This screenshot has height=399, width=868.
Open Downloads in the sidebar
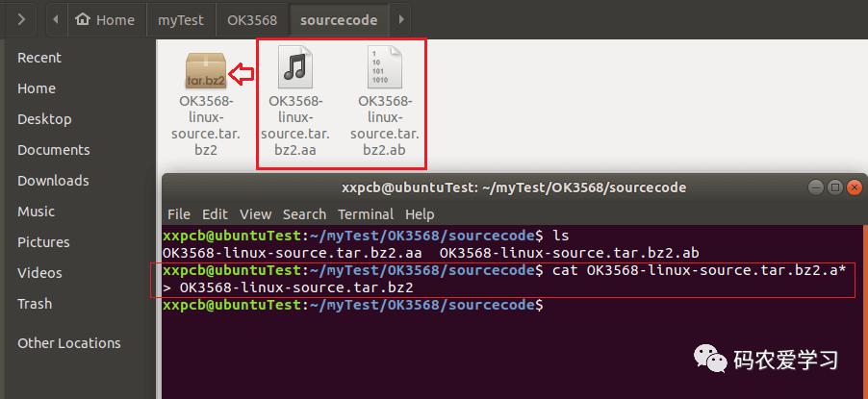[53, 181]
